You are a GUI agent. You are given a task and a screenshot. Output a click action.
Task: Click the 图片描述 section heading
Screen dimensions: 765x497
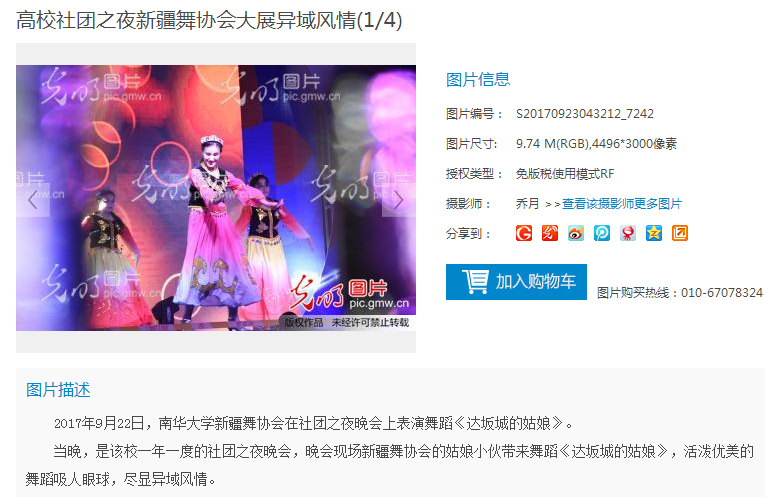pyautogui.click(x=58, y=390)
